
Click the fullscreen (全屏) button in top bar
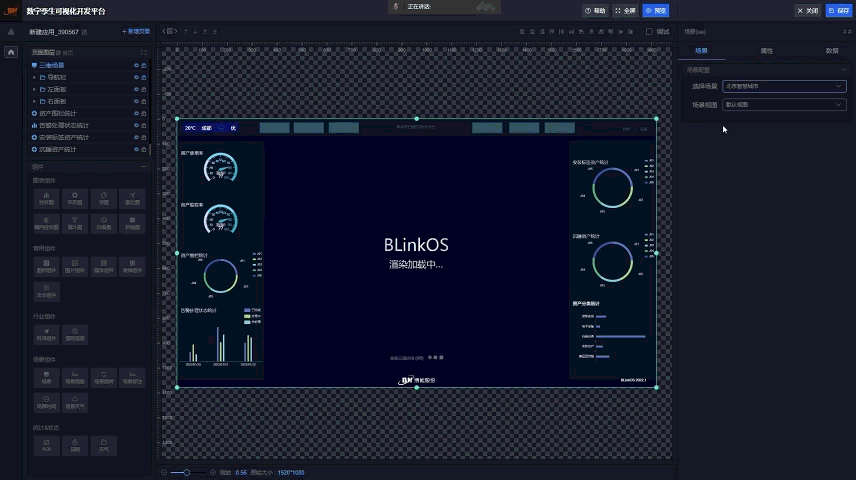click(625, 10)
